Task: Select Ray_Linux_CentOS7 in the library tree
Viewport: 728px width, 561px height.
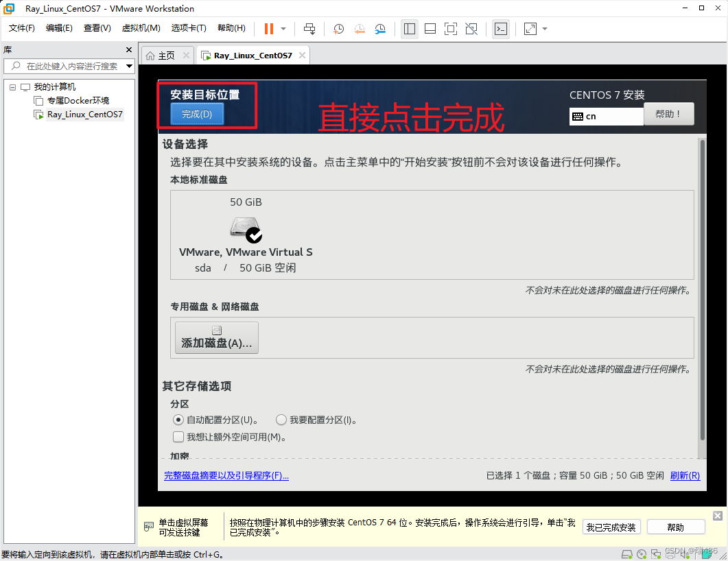Action: [x=85, y=114]
